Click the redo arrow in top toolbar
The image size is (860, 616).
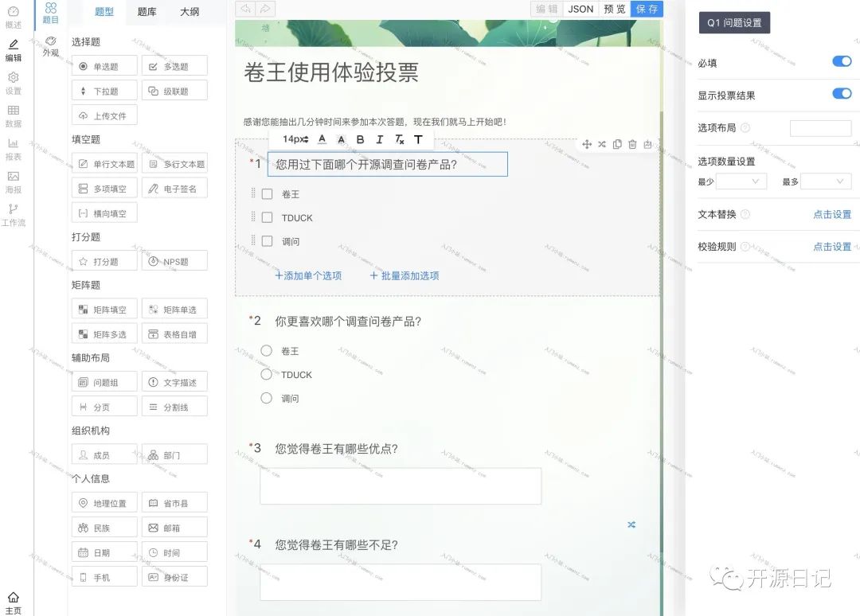pos(265,9)
